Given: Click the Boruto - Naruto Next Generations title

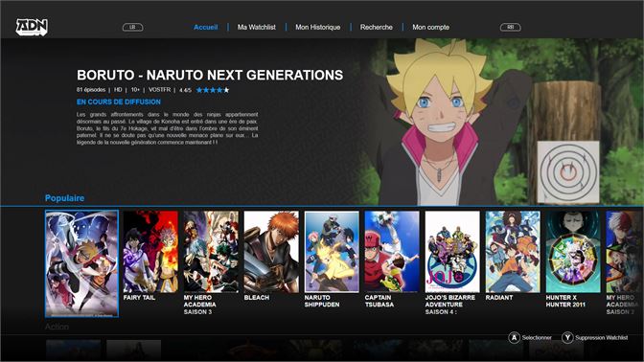Looking at the screenshot, I should 210,75.
